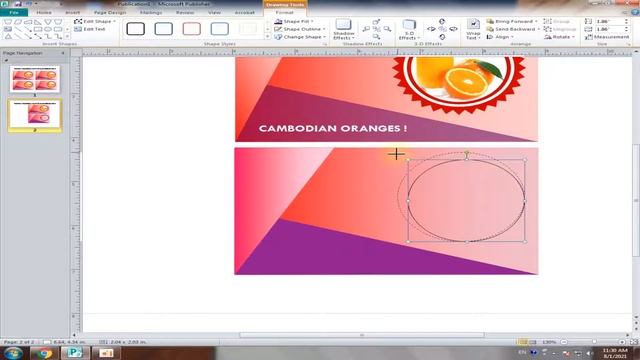Screen dimensions: 640x360
Task: Nudge shadow down icon
Action: pos(376,37)
